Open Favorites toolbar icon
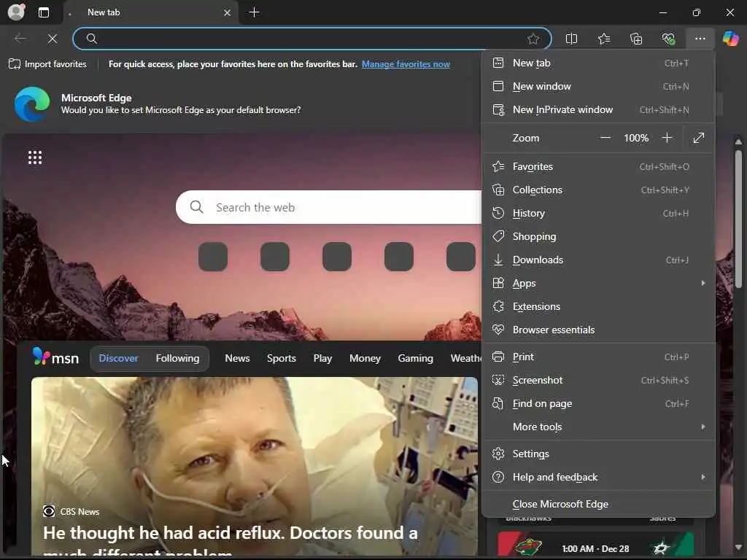The width and height of the screenshot is (747, 560). (x=603, y=39)
